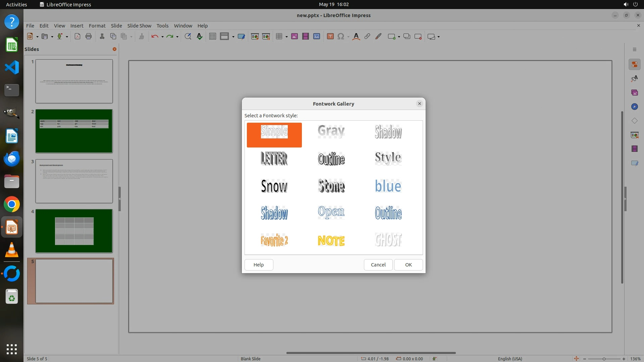Select the 'Favorite 2' Fontwork style

tap(274, 240)
